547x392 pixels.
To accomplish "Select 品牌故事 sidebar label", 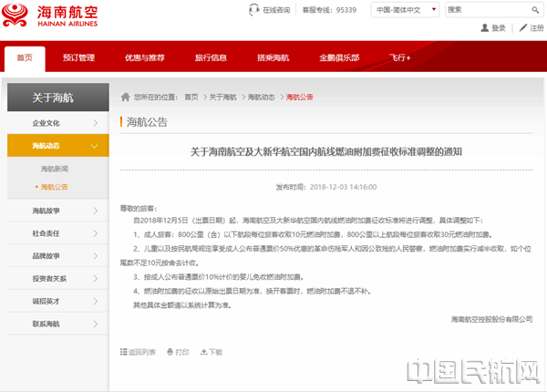I will click(46, 256).
